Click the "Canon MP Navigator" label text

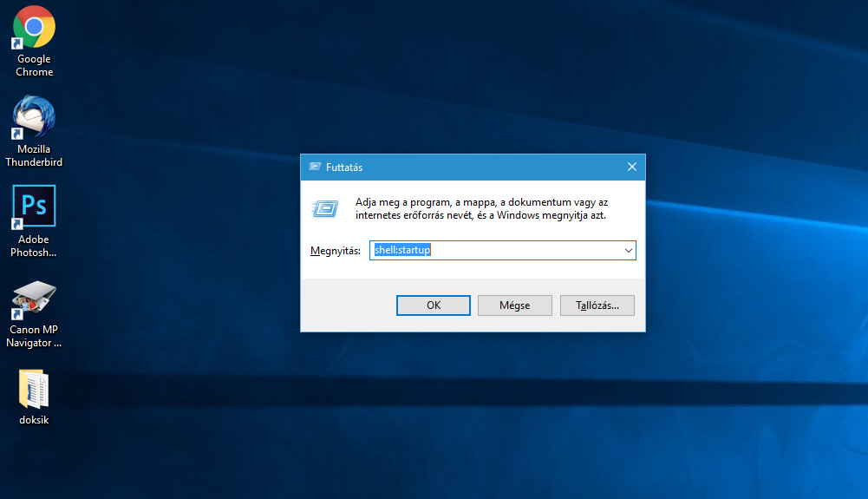[34, 337]
